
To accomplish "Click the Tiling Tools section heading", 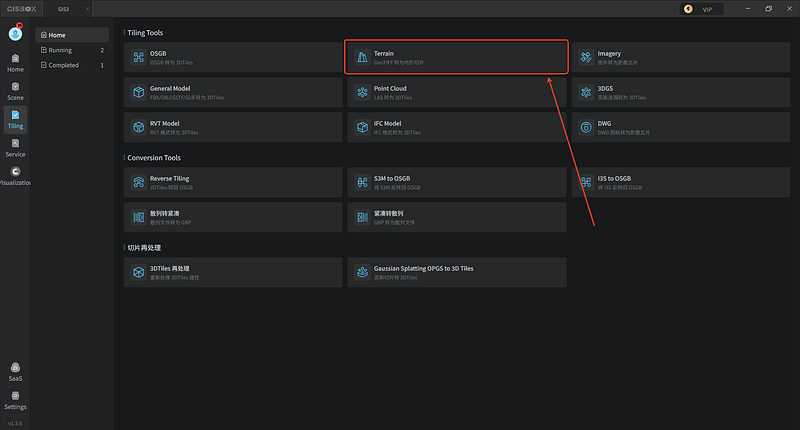I will coord(145,33).
